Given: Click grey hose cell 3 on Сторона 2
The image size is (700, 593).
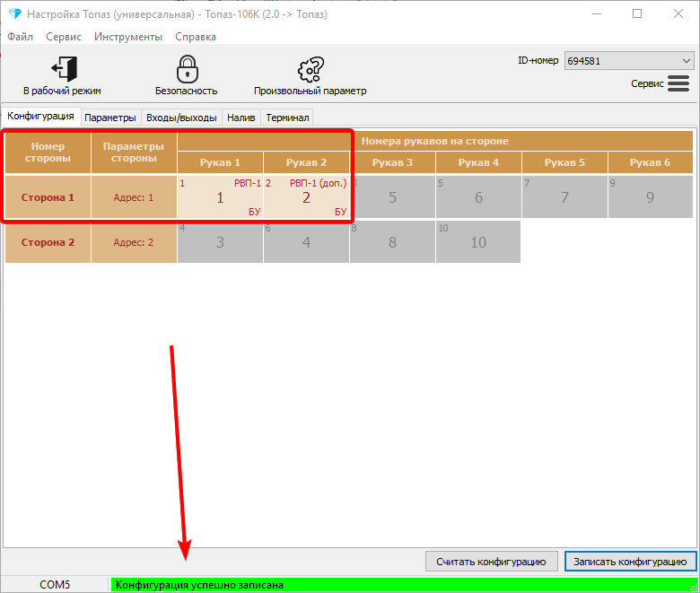Looking at the screenshot, I should click(220, 242).
